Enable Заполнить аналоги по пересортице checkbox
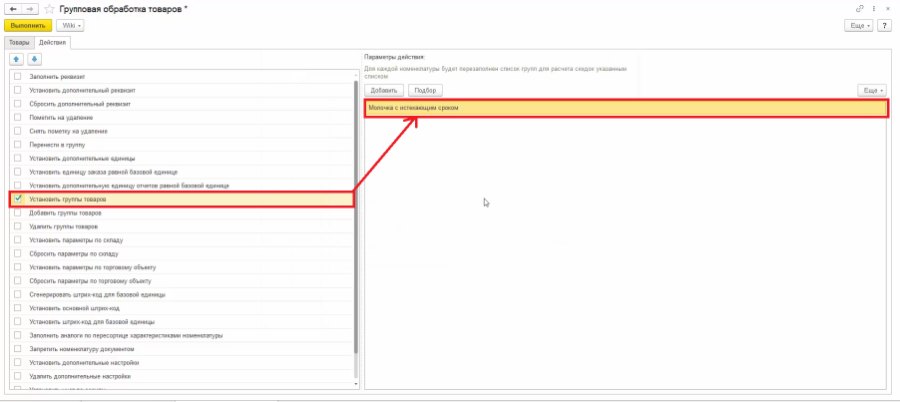This screenshot has height=402, width=900. tap(18, 335)
